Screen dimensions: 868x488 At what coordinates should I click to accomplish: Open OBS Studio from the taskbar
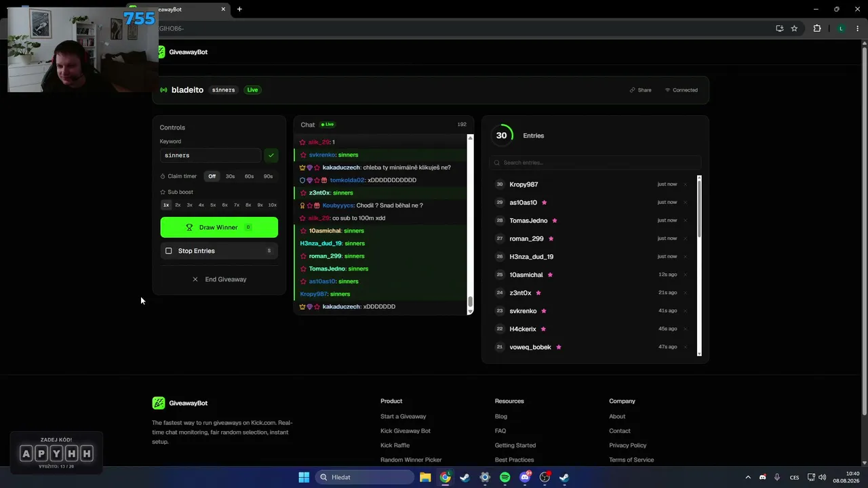(545, 477)
